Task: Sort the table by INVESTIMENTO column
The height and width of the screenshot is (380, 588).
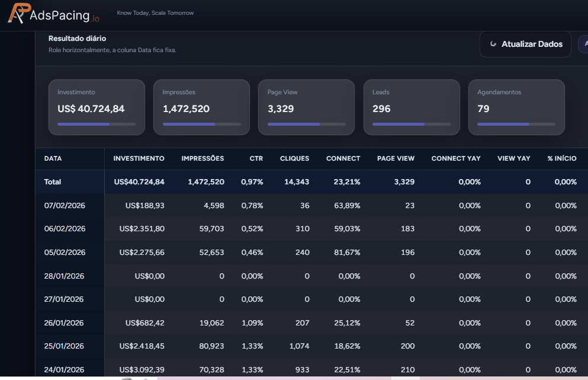Action: pos(139,158)
